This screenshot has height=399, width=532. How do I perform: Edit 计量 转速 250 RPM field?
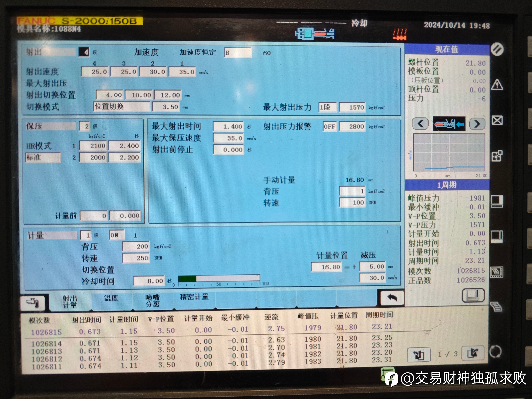pos(136,258)
